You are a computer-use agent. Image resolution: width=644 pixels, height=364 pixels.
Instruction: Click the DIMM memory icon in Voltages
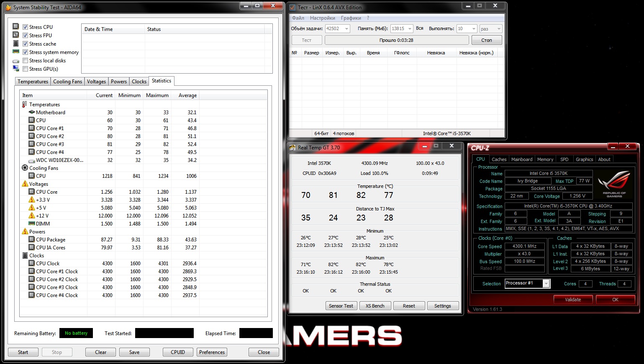click(x=31, y=224)
